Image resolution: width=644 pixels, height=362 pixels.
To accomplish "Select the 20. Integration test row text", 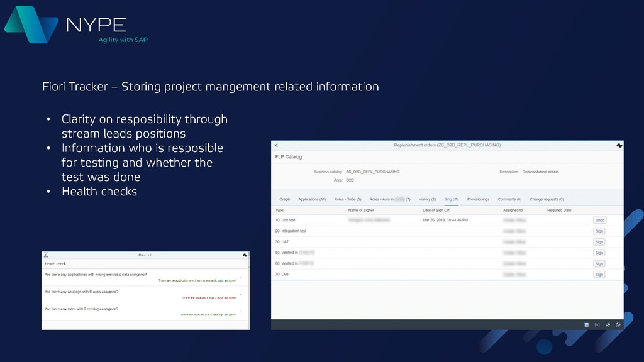I will 291,231.
